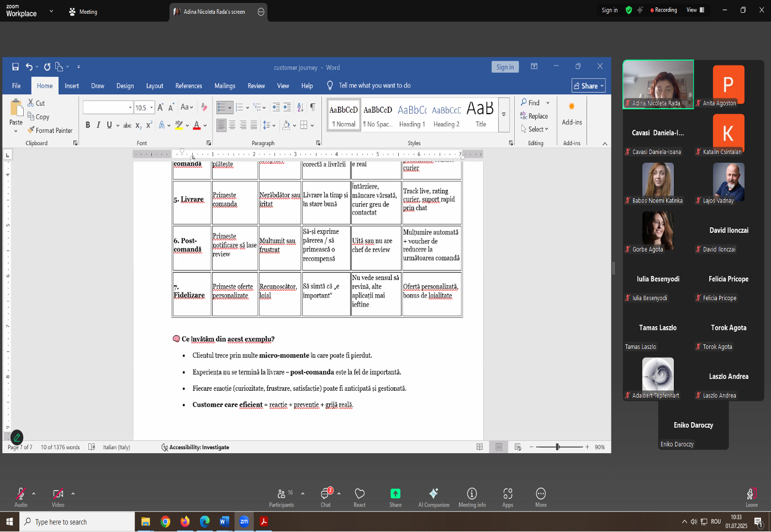This screenshot has height=532, width=771.
Task: Unmute audio in Zoom
Action: [x=21, y=497]
